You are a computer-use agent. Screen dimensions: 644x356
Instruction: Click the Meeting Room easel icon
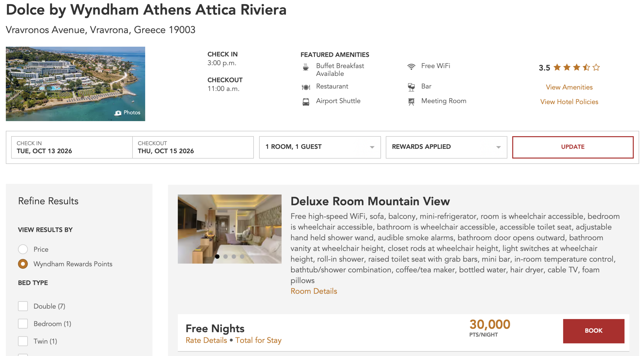pyautogui.click(x=411, y=101)
